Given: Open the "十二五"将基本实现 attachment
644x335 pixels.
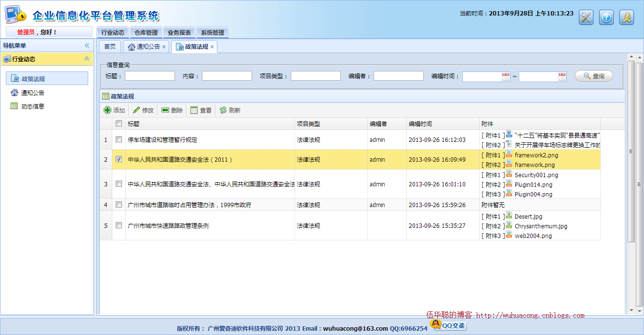Looking at the screenshot, I should tap(557, 135).
